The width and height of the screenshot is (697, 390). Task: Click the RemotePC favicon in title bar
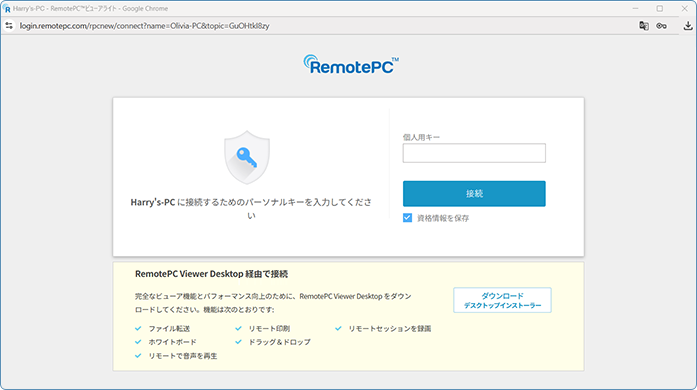[7, 8]
